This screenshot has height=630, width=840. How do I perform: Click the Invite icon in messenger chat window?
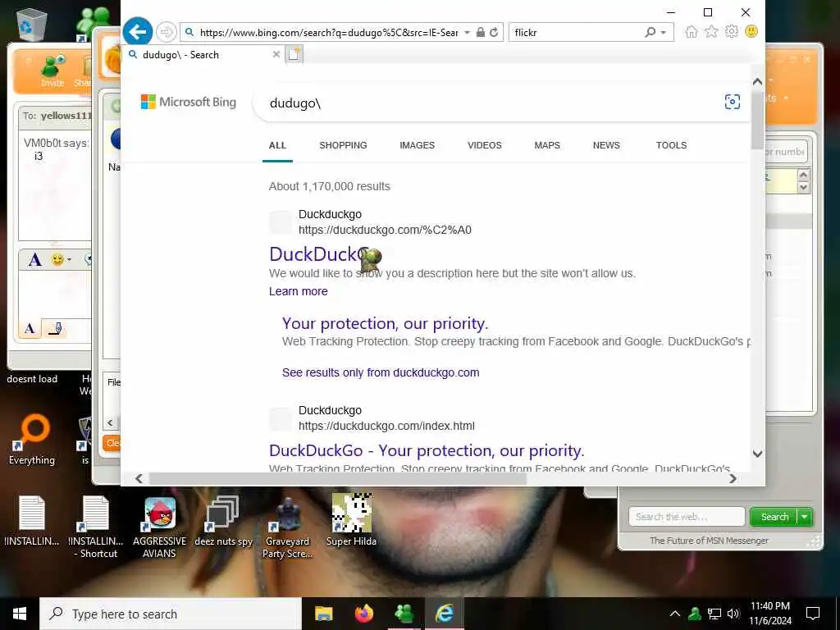[52, 71]
